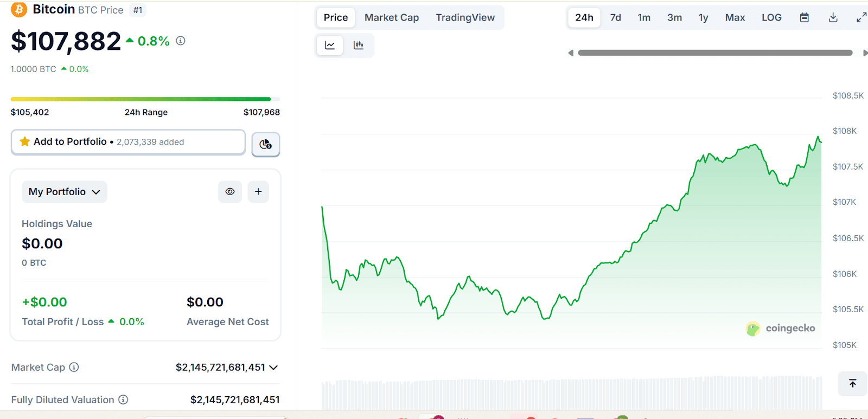Click the $107,882 Bitcoin price

[x=66, y=41]
